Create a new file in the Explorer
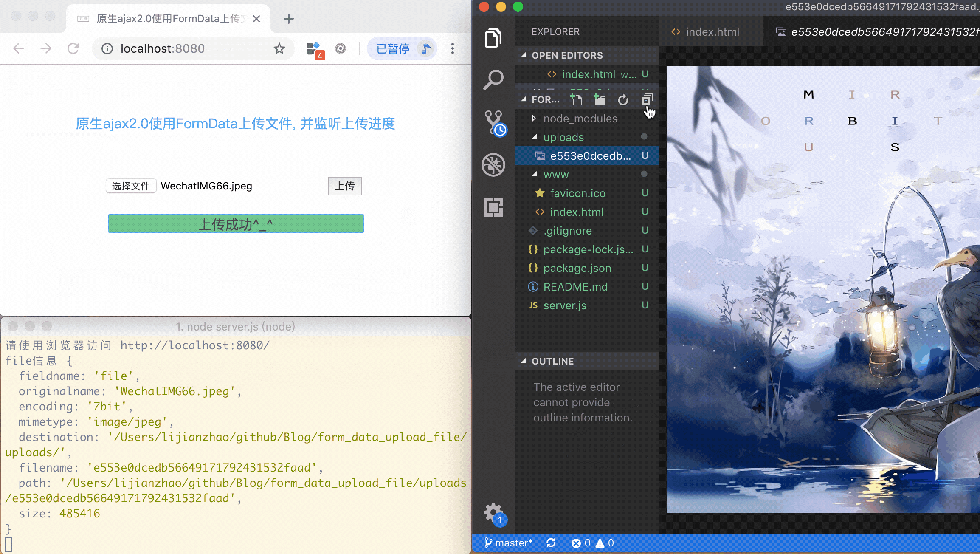 (576, 99)
